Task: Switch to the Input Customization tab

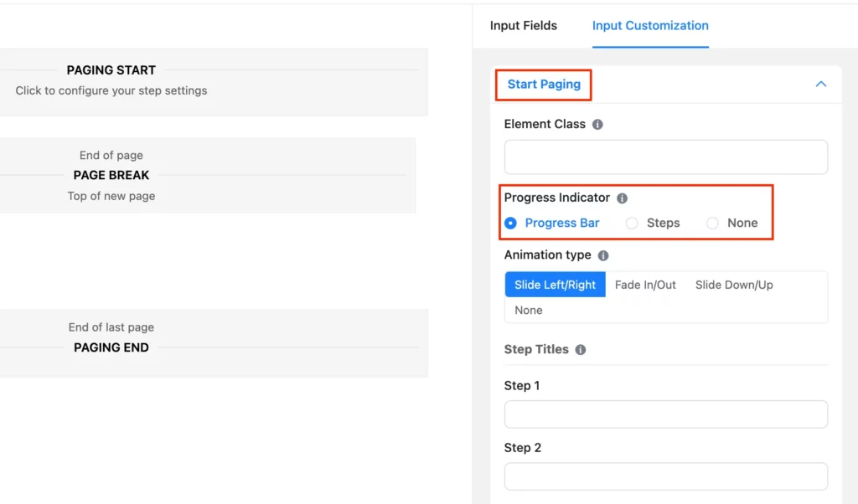Action: click(x=650, y=26)
